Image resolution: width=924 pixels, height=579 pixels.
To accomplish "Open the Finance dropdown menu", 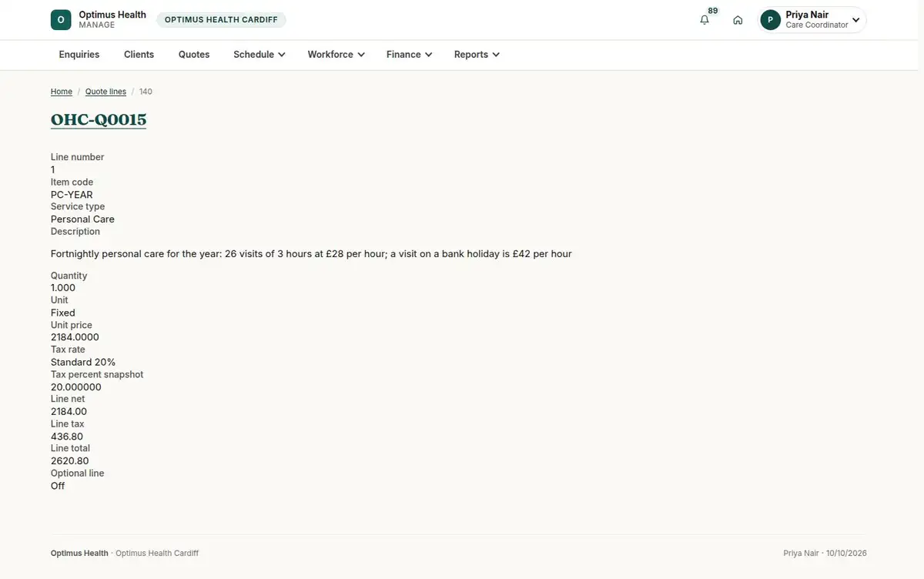I will [409, 55].
